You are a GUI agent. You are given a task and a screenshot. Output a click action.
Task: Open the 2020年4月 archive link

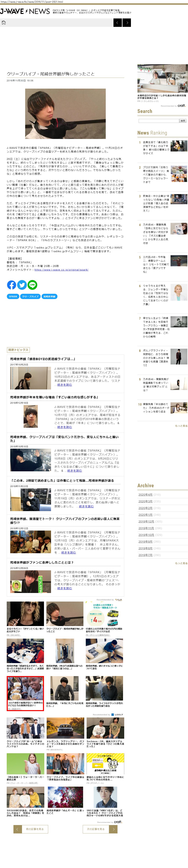[x=145, y=495]
